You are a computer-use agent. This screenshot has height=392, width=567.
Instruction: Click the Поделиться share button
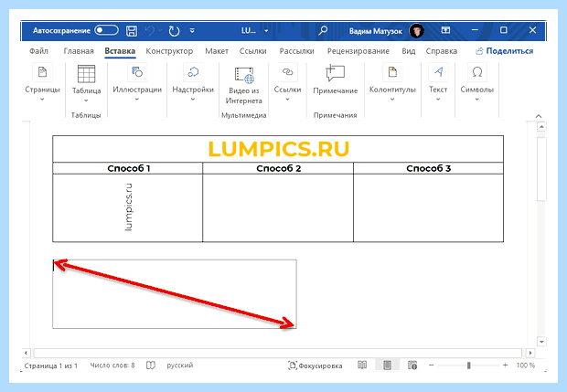pyautogui.click(x=504, y=51)
